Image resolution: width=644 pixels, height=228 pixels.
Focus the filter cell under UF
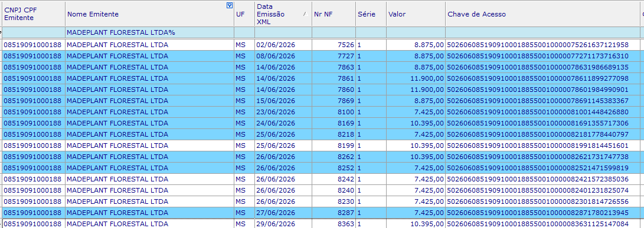pos(244,32)
